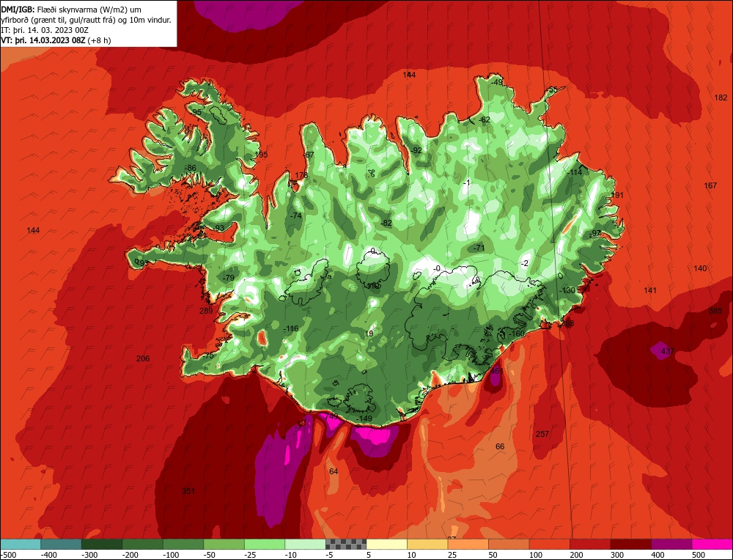Pick the purple 400 to 500 legend swatch

671,544
